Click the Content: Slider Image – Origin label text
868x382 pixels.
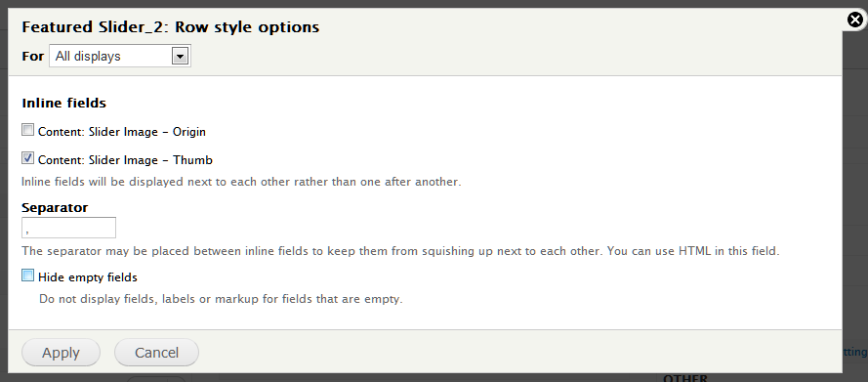(122, 132)
